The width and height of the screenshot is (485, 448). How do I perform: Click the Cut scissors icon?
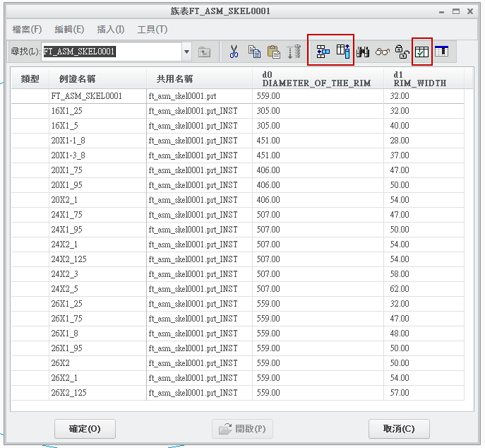(234, 52)
